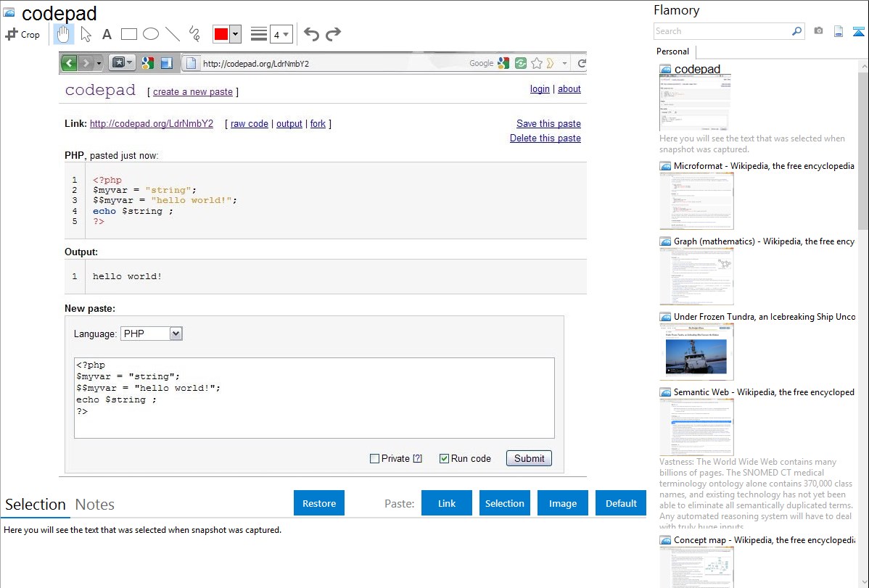Click the snapshot page icon before the URL

click(x=191, y=63)
